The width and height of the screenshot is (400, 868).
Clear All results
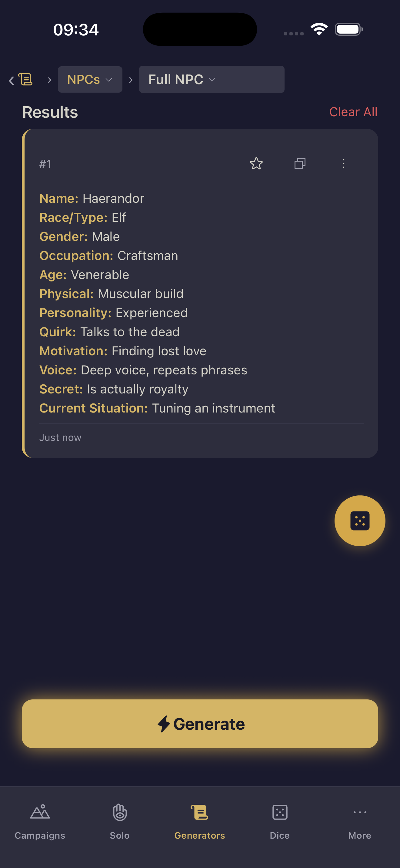[x=353, y=112]
